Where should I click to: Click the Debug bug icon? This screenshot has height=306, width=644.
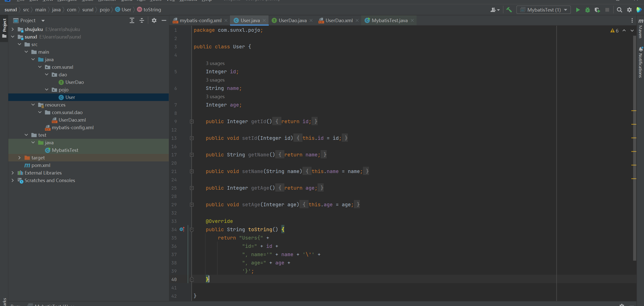tap(587, 10)
